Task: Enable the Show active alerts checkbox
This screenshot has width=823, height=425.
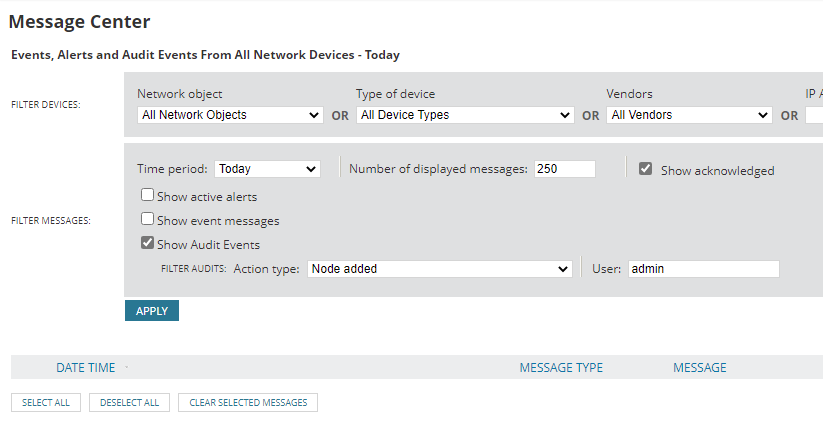Action: (x=147, y=196)
